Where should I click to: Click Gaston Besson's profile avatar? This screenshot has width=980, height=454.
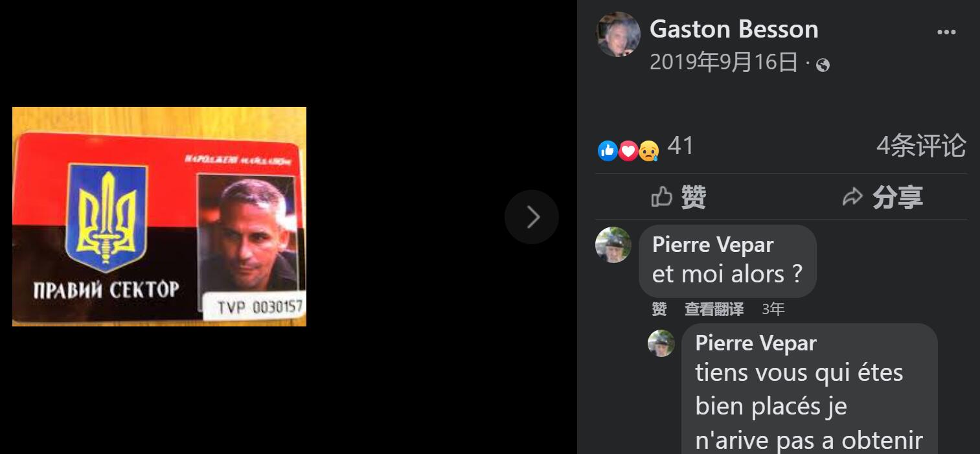(x=618, y=34)
